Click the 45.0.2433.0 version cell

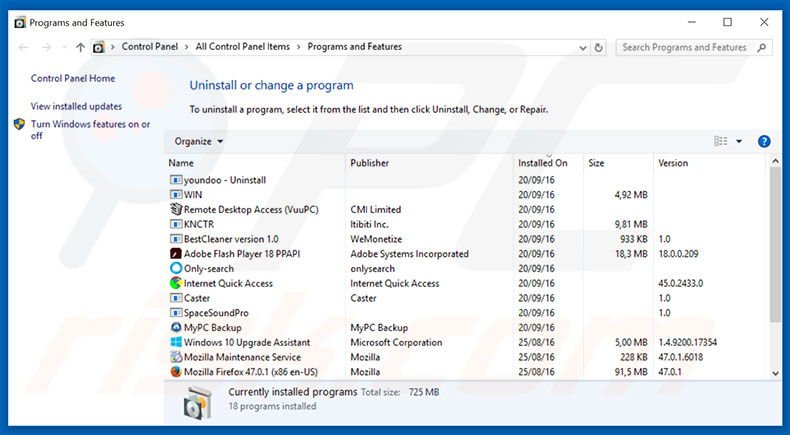(x=681, y=283)
